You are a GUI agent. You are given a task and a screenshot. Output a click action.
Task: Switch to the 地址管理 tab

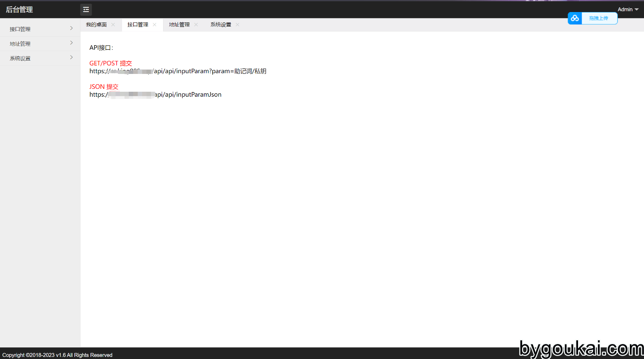(179, 24)
